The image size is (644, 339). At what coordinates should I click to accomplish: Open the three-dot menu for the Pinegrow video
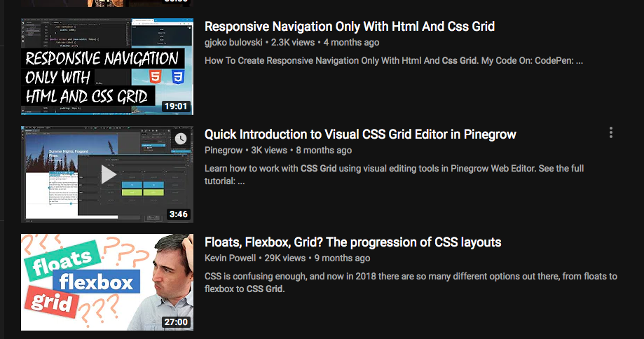[x=611, y=132]
